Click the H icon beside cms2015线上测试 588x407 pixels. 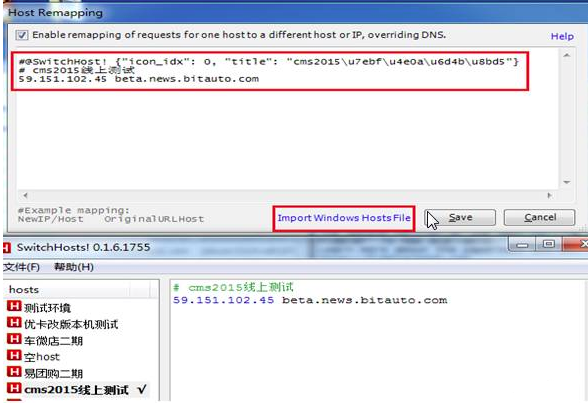tap(14, 388)
